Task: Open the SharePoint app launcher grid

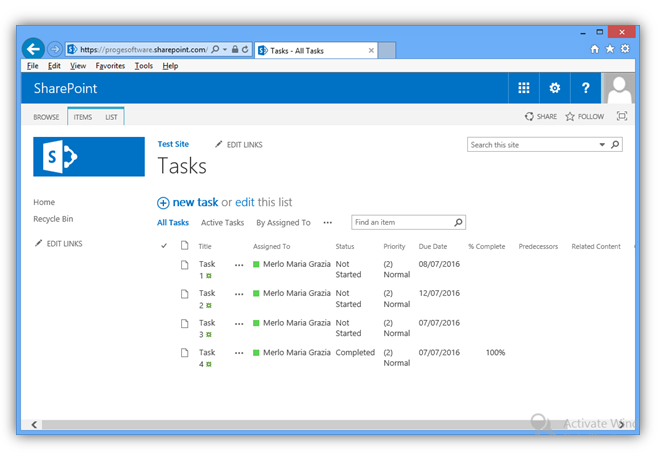Action: pos(524,88)
